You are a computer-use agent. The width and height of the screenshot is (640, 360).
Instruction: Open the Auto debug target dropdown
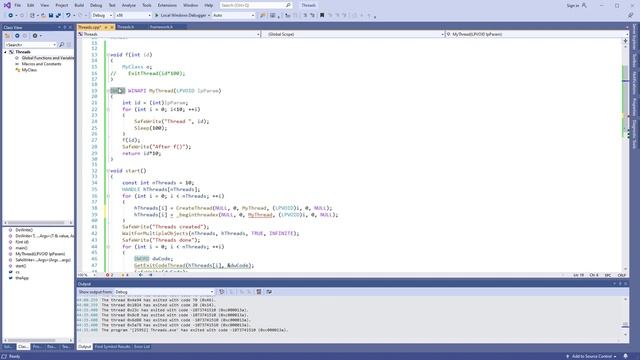tap(233, 15)
